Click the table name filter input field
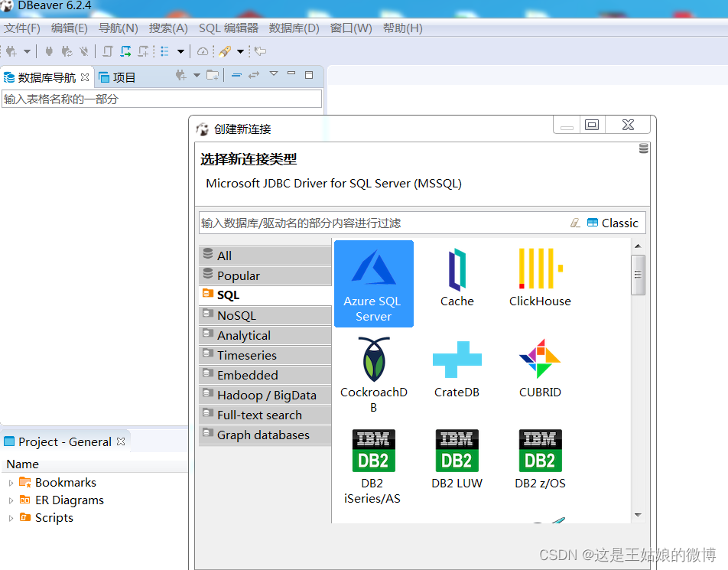Image resolution: width=728 pixels, height=570 pixels. (161, 99)
